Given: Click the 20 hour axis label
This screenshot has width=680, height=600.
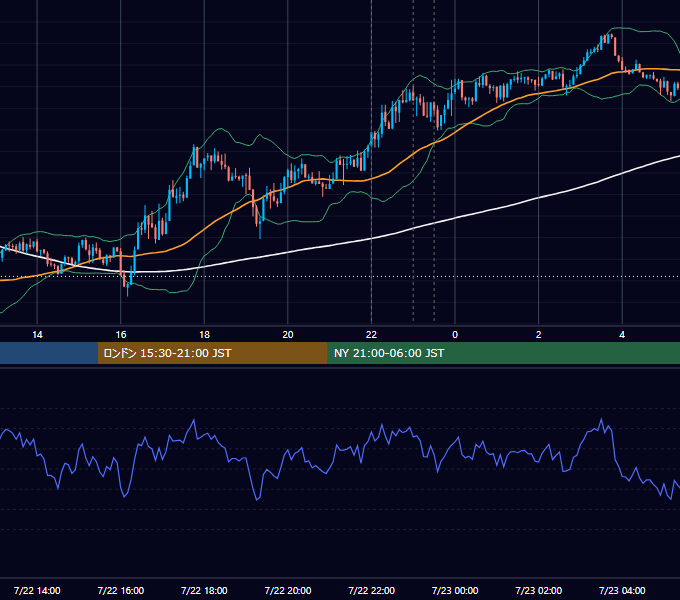Looking at the screenshot, I should (x=288, y=335).
